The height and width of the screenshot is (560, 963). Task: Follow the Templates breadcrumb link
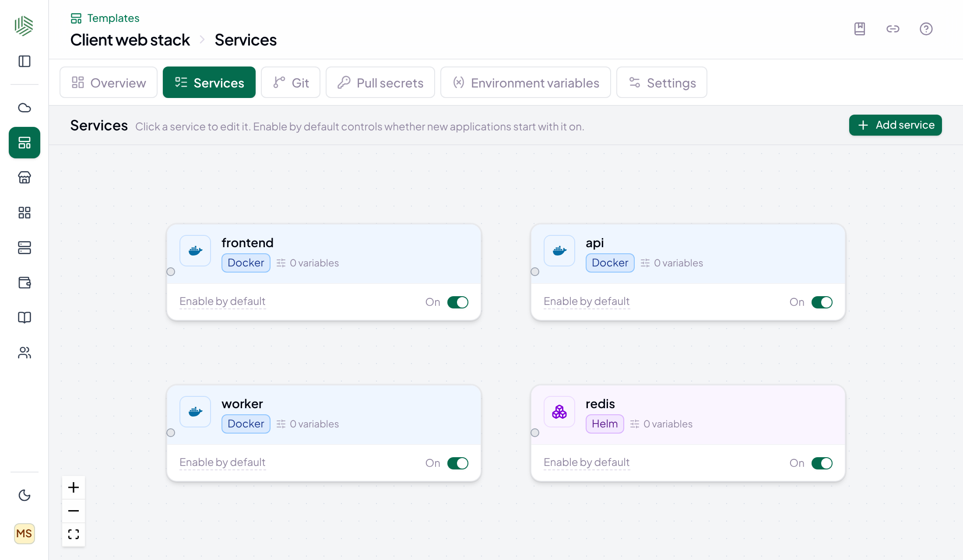click(x=105, y=18)
